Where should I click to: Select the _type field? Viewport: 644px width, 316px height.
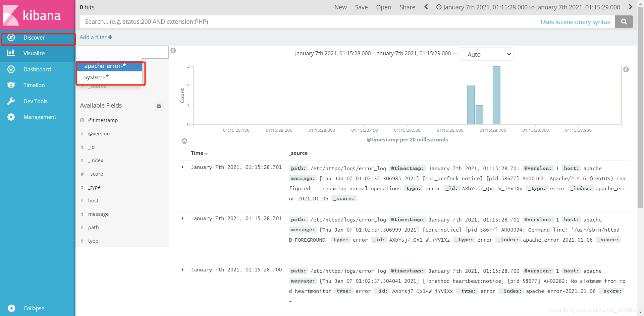click(94, 187)
